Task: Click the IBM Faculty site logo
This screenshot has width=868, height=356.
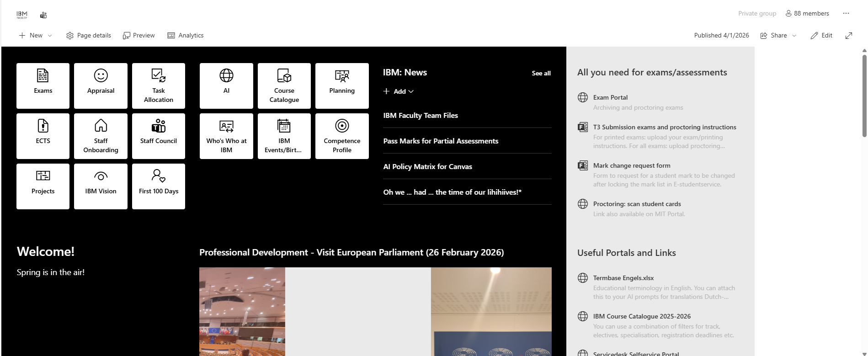Action: pyautogui.click(x=22, y=15)
